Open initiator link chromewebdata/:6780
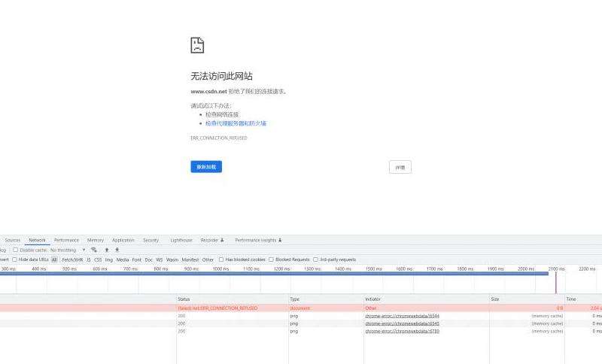602x364 pixels. point(402,331)
